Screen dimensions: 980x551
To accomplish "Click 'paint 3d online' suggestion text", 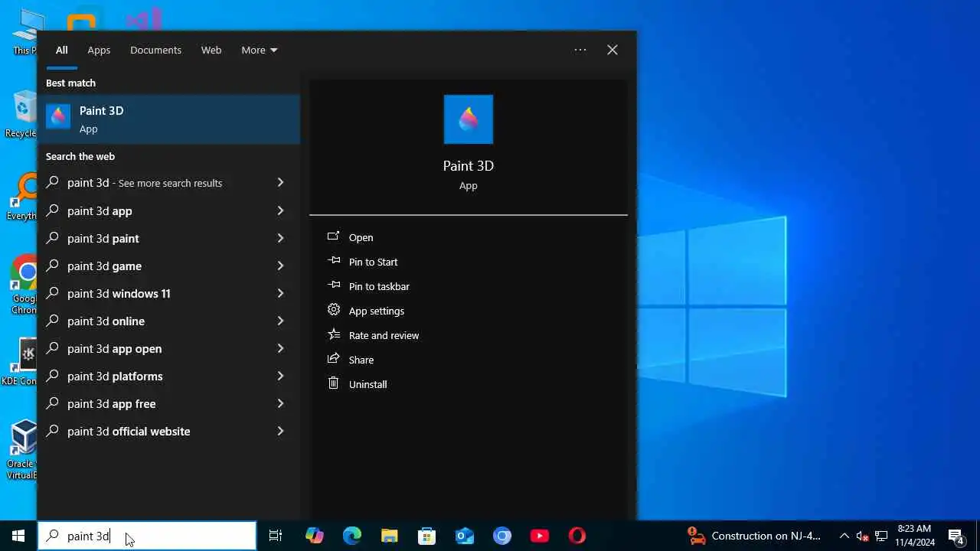I will click(106, 321).
